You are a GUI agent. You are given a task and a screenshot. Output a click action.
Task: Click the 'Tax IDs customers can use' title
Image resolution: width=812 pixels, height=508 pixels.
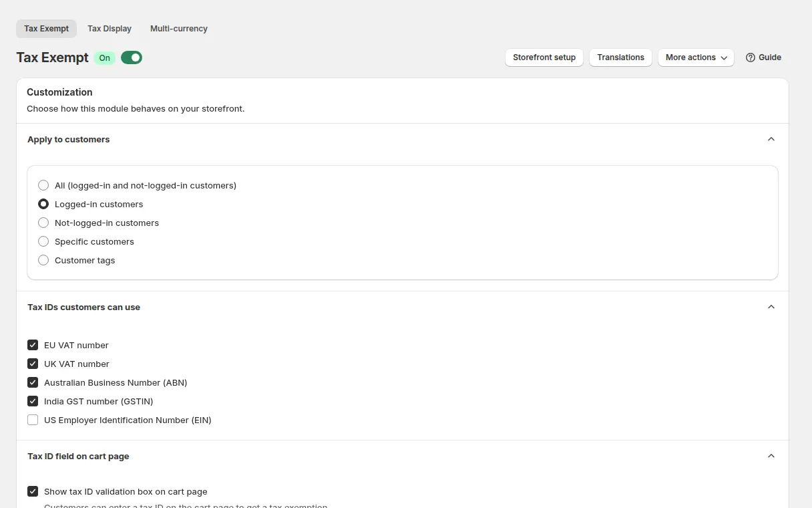(x=83, y=307)
